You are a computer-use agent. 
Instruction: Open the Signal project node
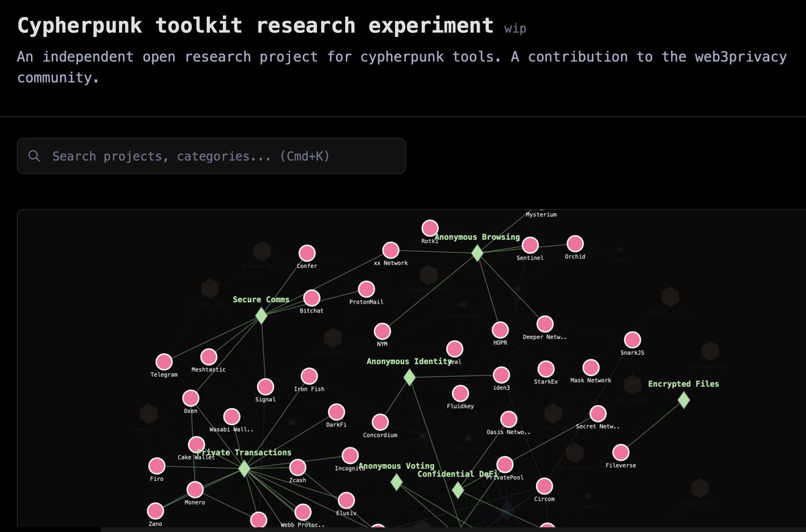[265, 387]
